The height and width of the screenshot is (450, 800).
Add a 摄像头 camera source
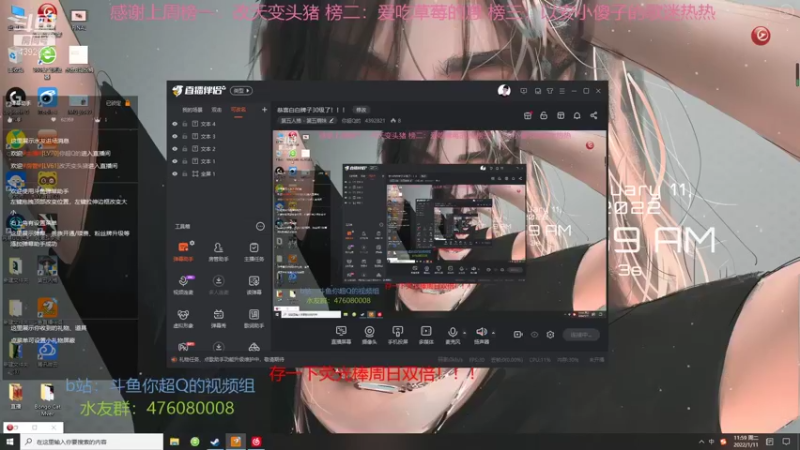click(369, 335)
